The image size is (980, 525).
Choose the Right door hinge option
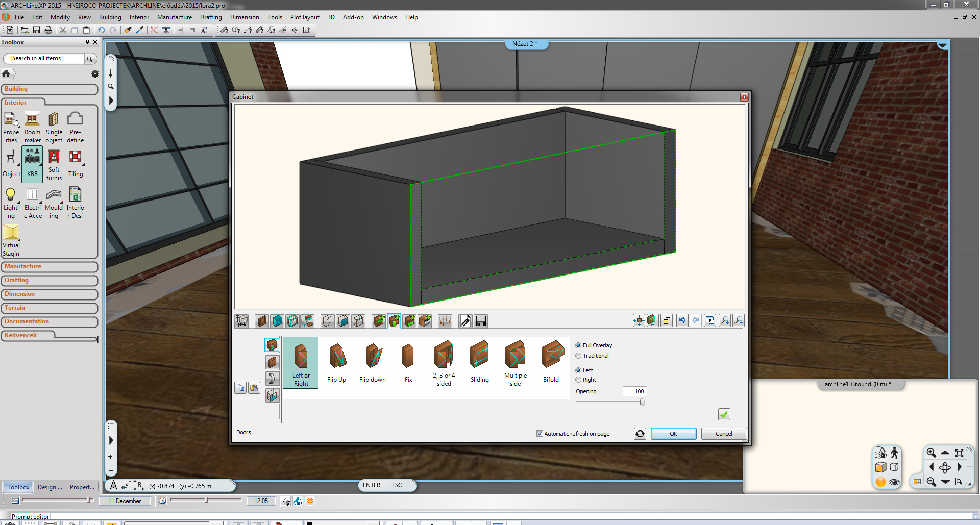(579, 380)
